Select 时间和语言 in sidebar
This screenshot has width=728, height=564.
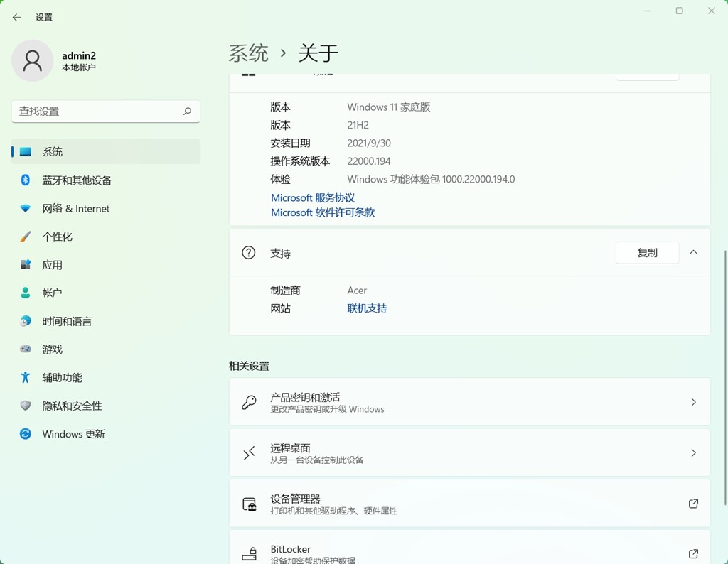(65, 321)
